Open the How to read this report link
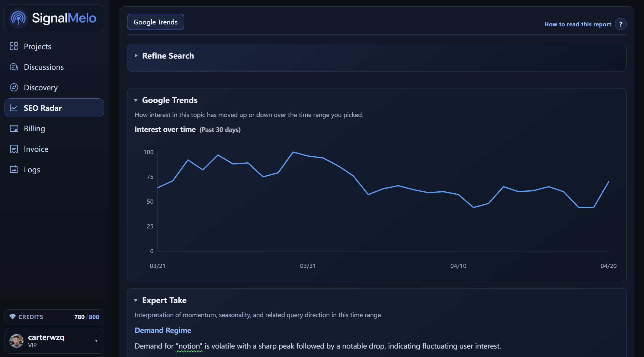Screen dimensions: 644x357 click(577, 24)
